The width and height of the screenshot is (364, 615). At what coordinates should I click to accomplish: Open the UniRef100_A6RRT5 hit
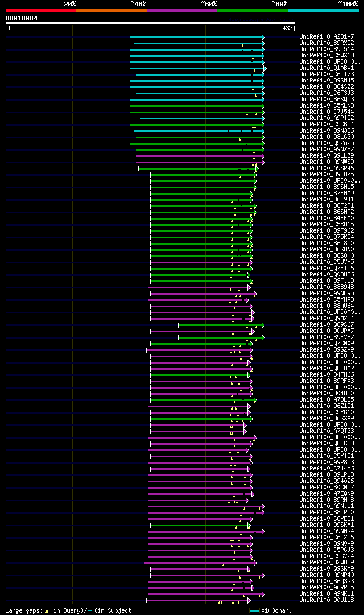click(x=326, y=588)
